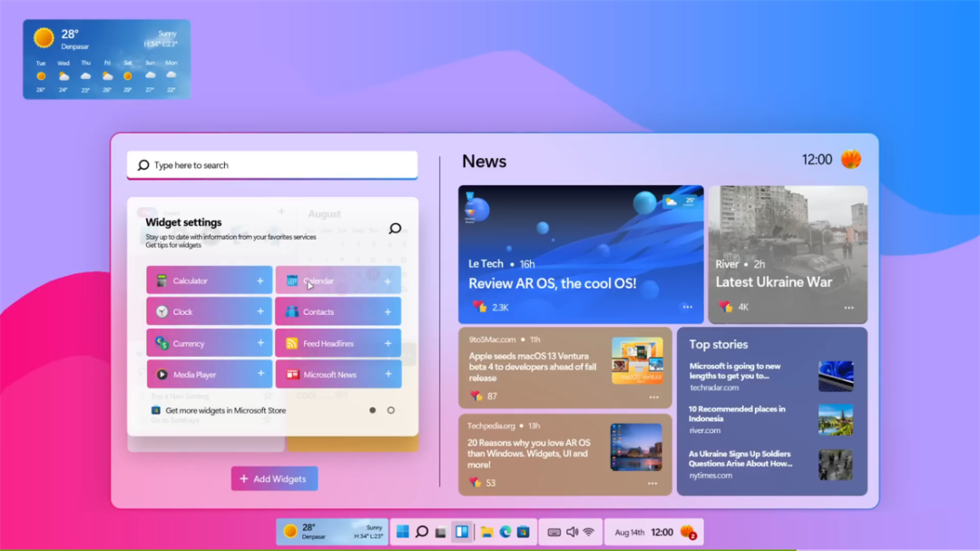Open 20 Reasons why you love AR OS article

click(565, 454)
